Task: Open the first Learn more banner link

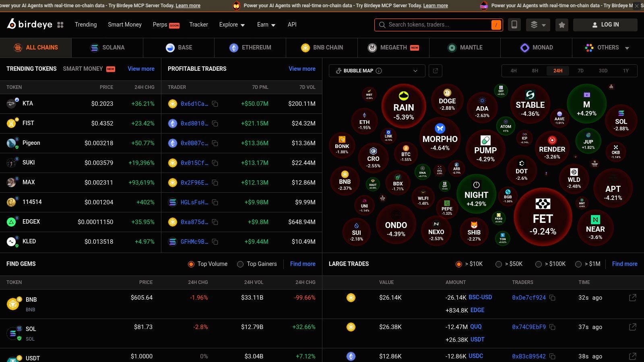Action: pos(188,6)
